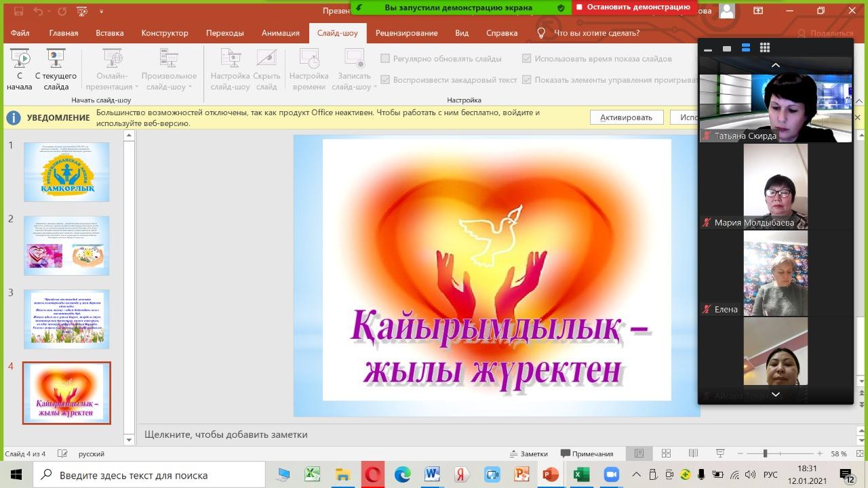Open Excel from the Windows taskbar

[x=581, y=475]
